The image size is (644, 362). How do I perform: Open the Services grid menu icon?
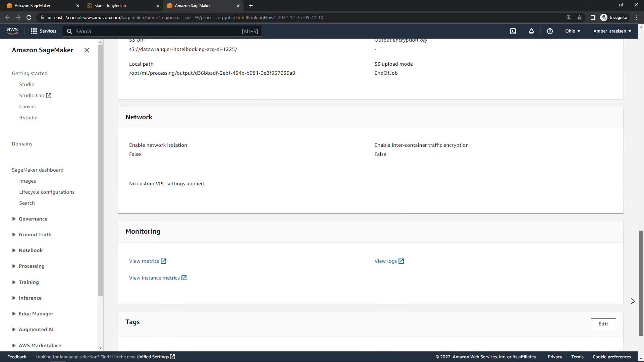pos(34,31)
